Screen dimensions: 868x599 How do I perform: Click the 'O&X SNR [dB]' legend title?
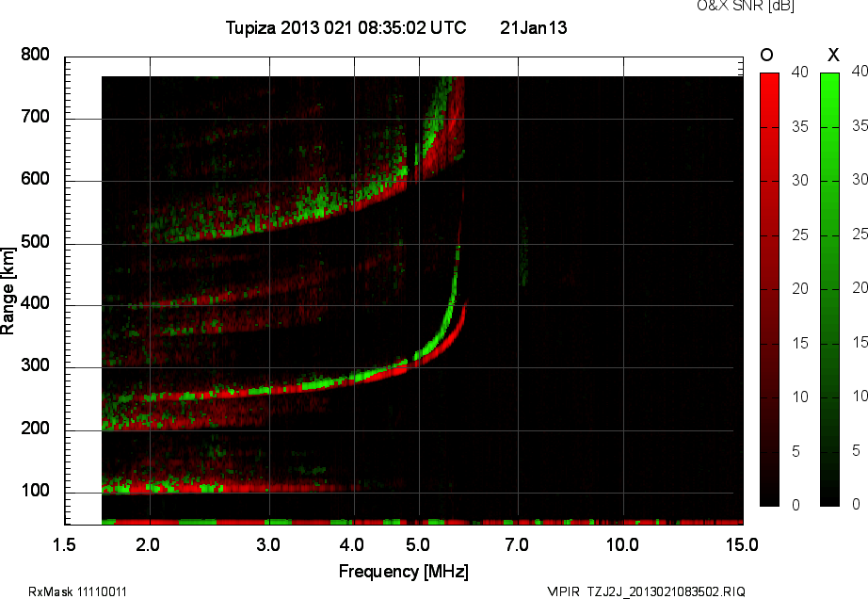745,6
